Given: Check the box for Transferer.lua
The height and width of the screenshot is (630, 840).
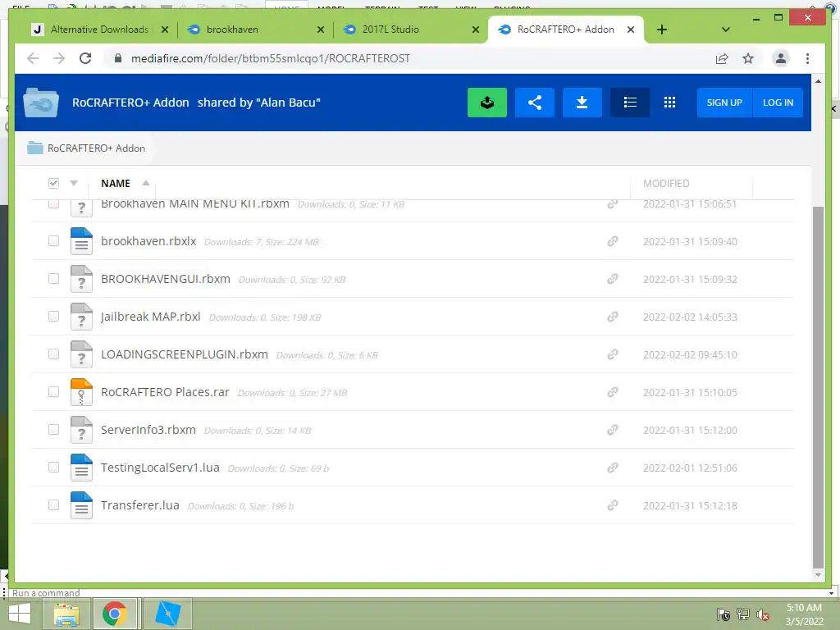Looking at the screenshot, I should pos(53,505).
